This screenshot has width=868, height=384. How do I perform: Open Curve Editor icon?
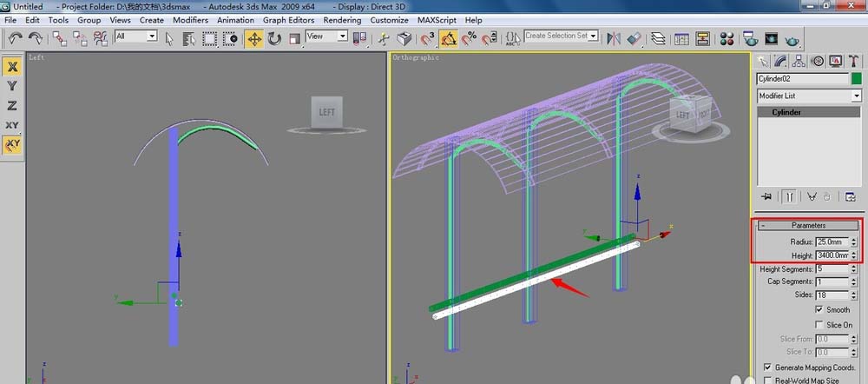tap(682, 39)
